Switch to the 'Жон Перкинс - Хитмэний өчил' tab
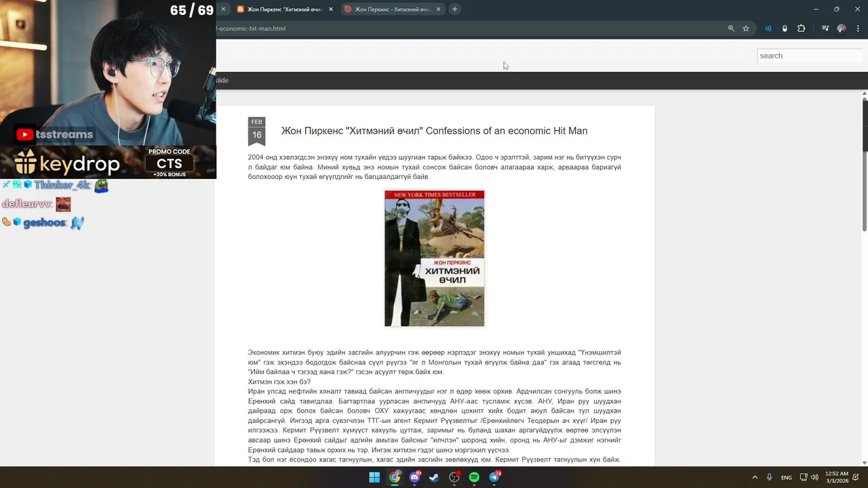The width and height of the screenshot is (868, 488). pyautogui.click(x=391, y=9)
